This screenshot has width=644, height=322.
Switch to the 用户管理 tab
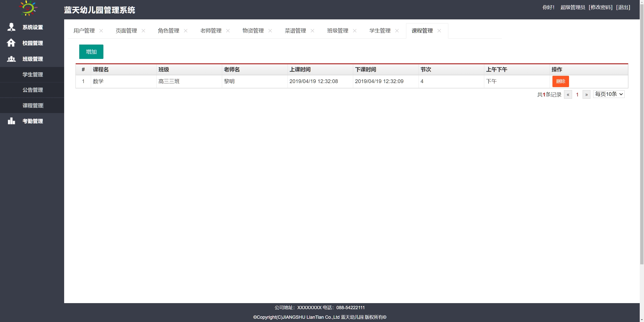[84, 31]
